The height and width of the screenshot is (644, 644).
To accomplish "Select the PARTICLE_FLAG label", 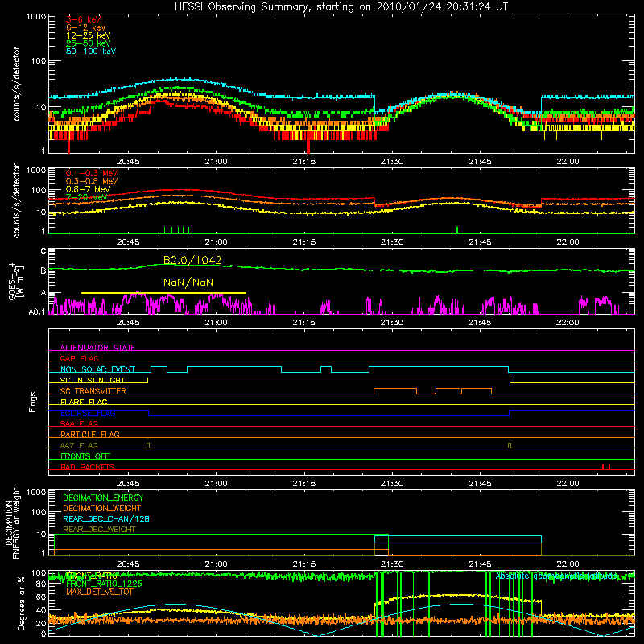I will [90, 435].
